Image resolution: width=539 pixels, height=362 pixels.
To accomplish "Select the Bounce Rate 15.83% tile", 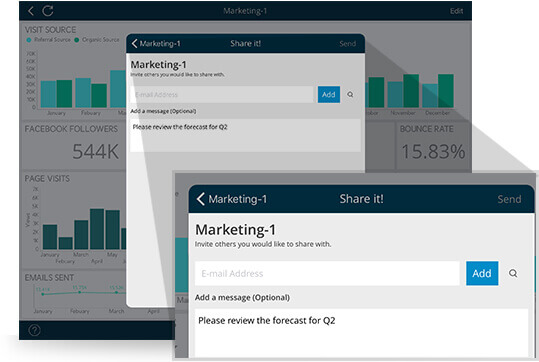I will coord(433,145).
